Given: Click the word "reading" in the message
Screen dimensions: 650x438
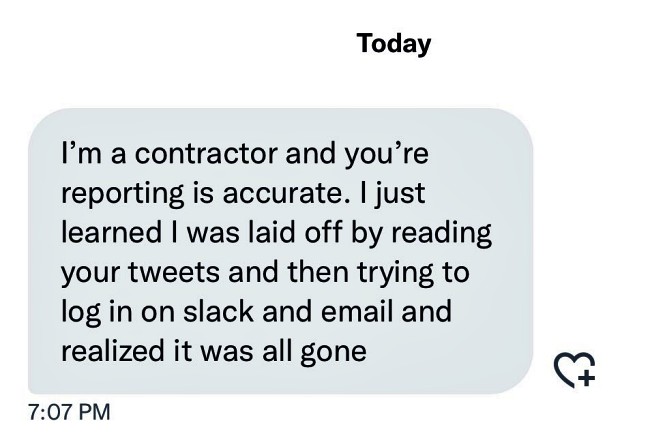Looking at the screenshot, I should click(441, 234).
